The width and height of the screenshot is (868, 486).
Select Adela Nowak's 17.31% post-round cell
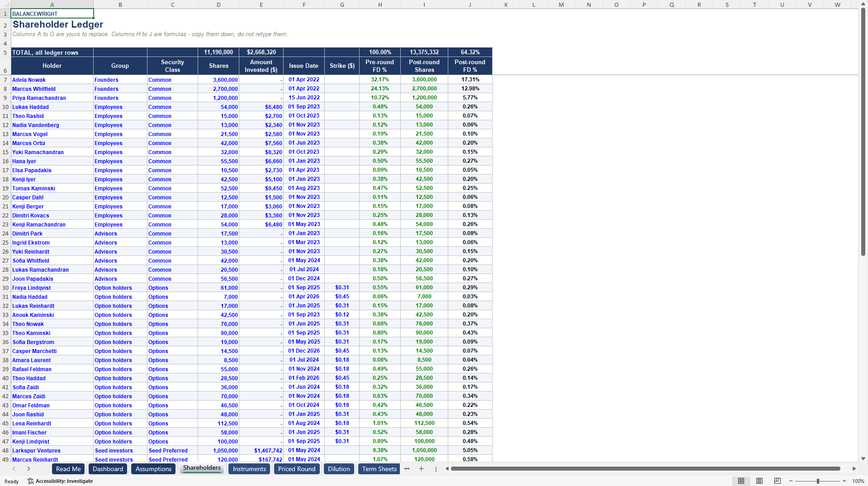coord(470,80)
